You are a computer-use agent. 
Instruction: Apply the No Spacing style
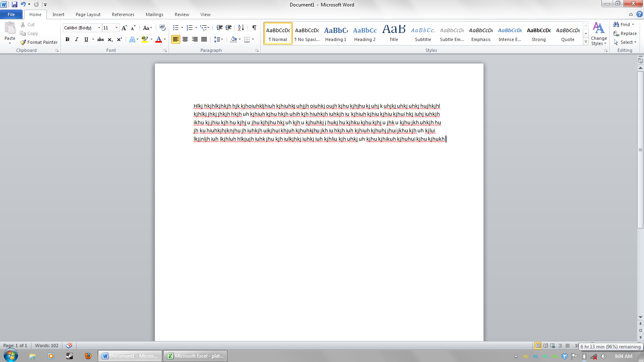tap(307, 33)
